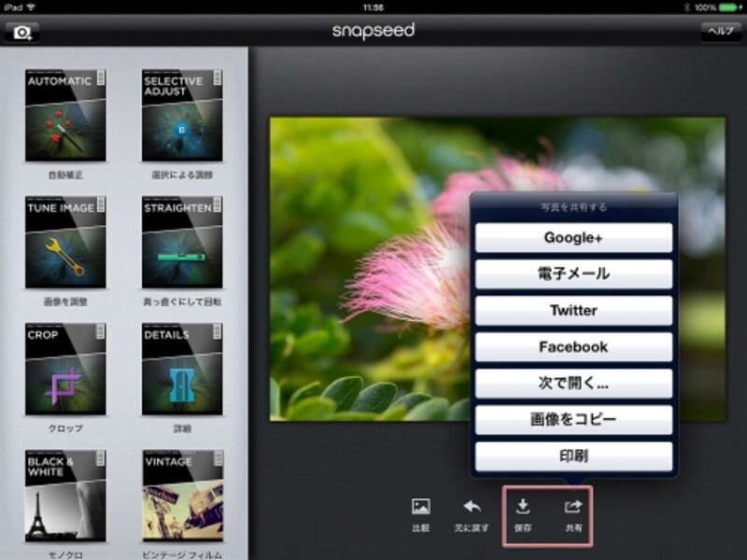
Task: Select the Selective Adjust filter tile
Action: (x=182, y=115)
